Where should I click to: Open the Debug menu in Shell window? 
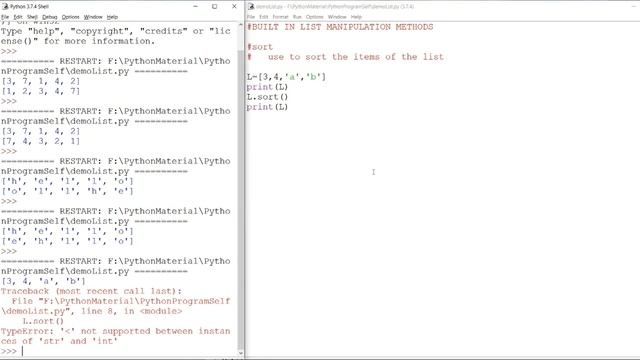[50, 17]
